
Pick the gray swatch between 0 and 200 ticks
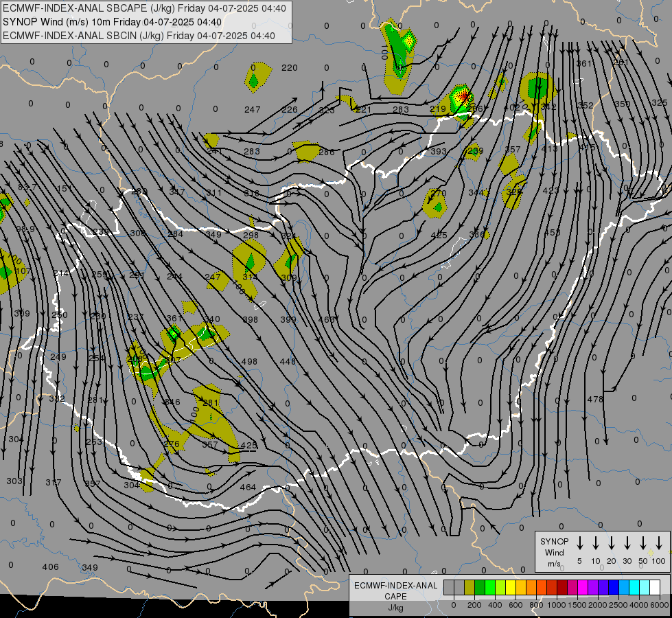tap(459, 587)
